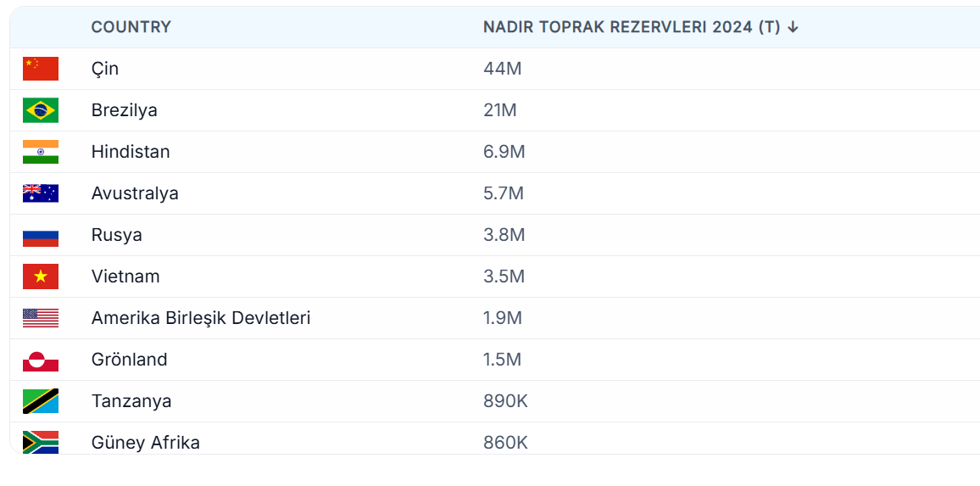Open the Brezilya country link
This screenshot has height=486, width=980.
point(125,110)
